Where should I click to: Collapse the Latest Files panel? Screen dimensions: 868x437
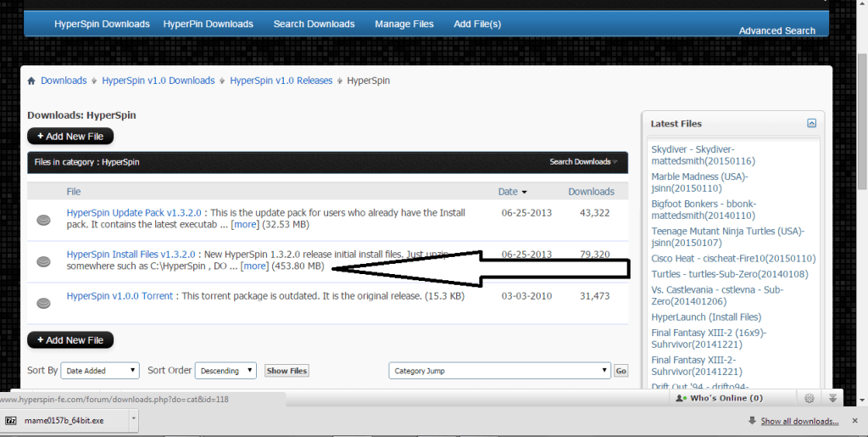[x=811, y=124]
